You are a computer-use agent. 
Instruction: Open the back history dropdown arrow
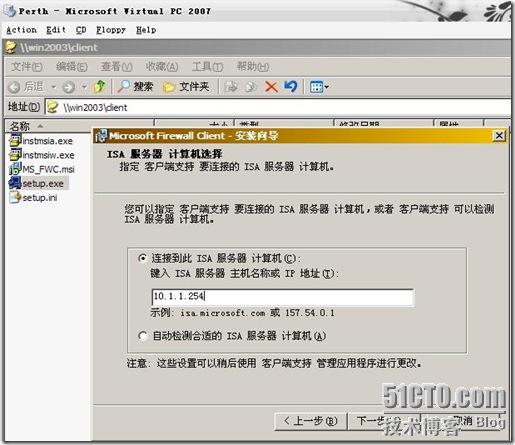[x=53, y=87]
